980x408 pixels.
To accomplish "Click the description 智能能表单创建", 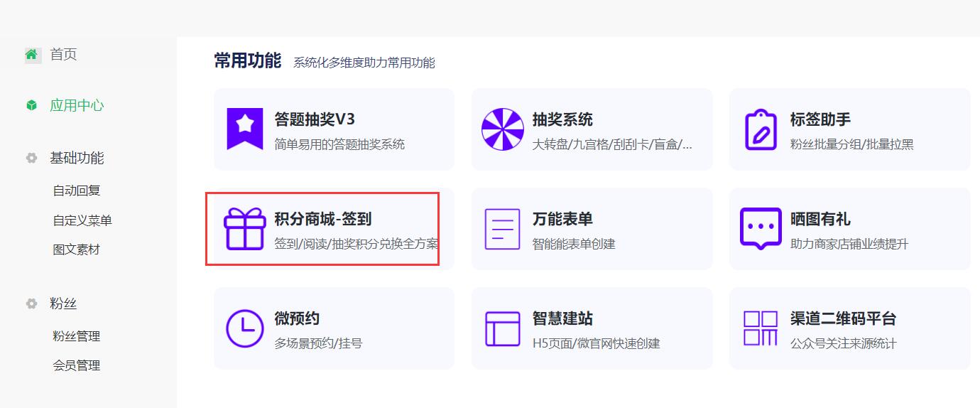I will [574, 244].
